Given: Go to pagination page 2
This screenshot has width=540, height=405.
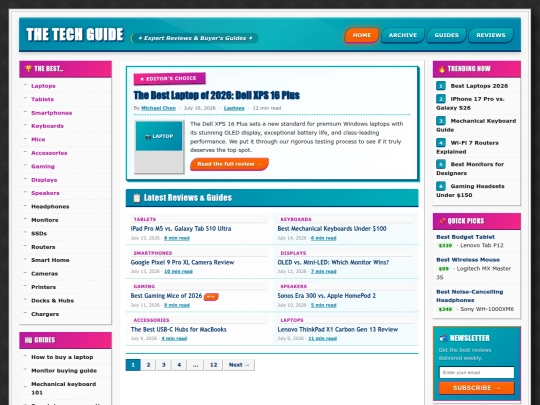Looking at the screenshot, I should point(148,365).
